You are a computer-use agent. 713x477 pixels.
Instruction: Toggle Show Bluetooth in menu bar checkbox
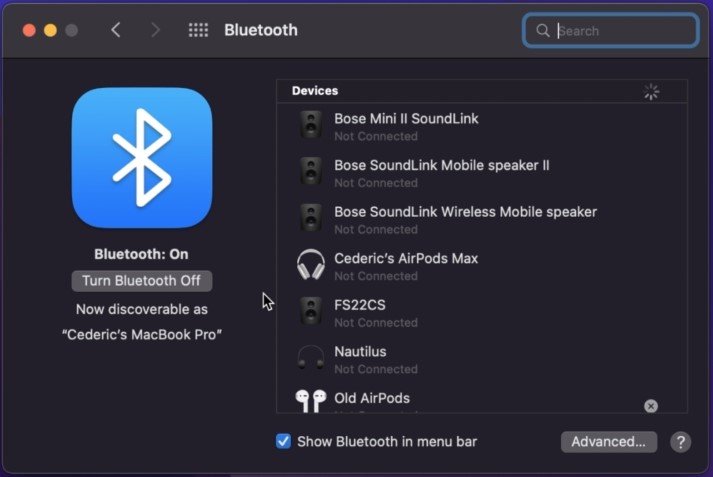[x=283, y=441]
